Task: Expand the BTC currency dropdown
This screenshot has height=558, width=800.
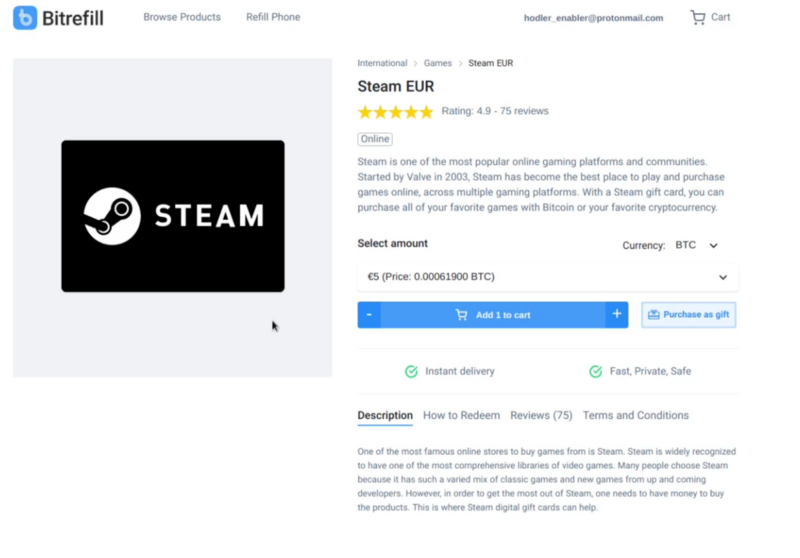Action: 696,245
